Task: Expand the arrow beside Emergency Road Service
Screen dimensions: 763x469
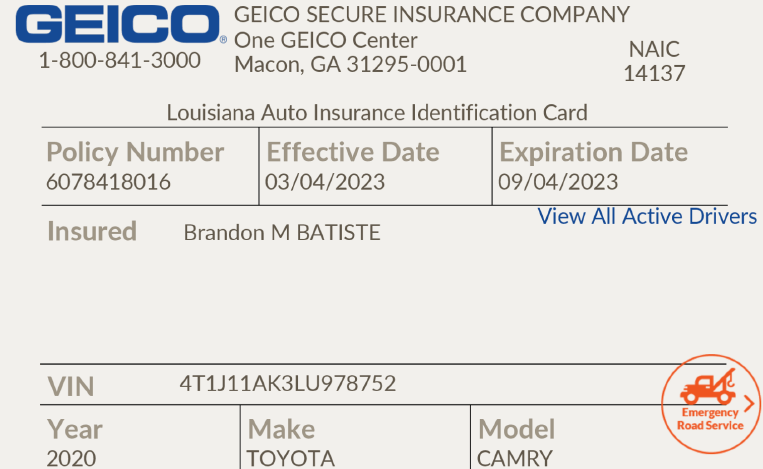Action: point(750,402)
